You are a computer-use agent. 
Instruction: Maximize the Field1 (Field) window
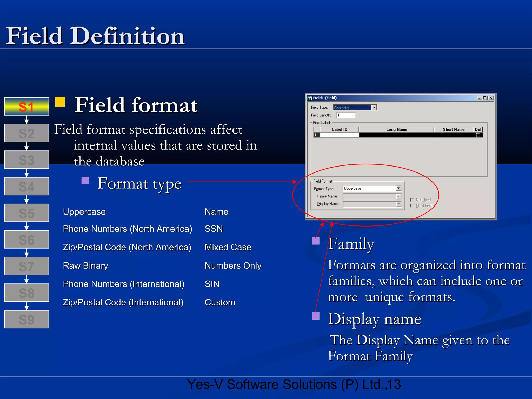click(485, 98)
